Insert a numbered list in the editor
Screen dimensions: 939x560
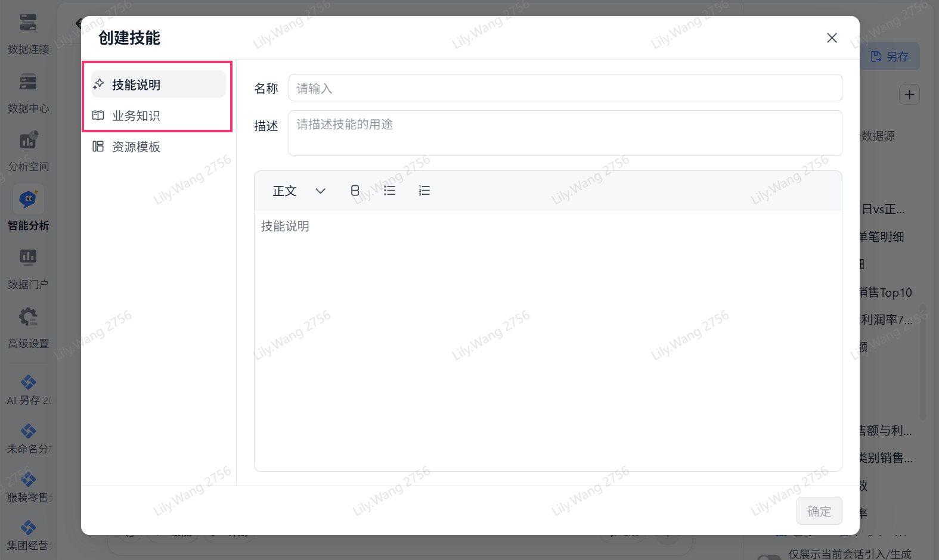[x=424, y=191]
